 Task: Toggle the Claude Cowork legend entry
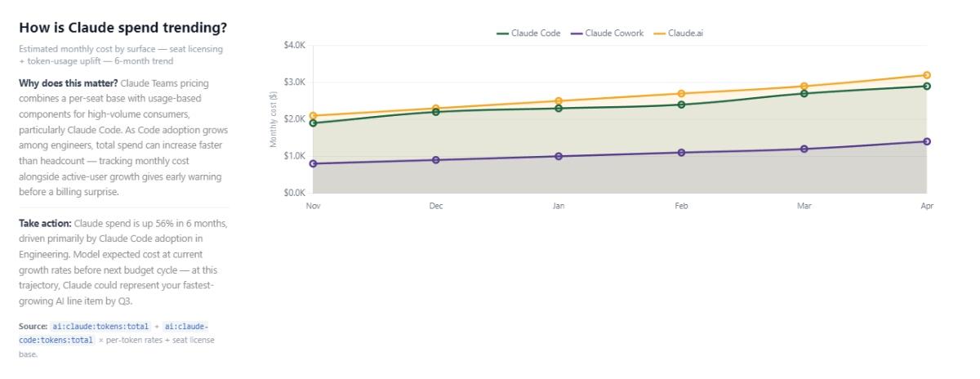pos(607,33)
